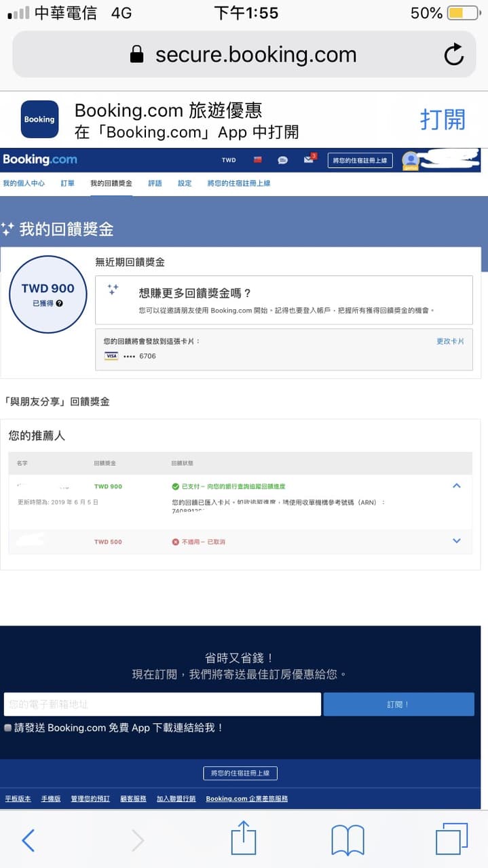The height and width of the screenshot is (868, 488).
Task: Click the Booking.com logo in header
Action: (x=40, y=160)
